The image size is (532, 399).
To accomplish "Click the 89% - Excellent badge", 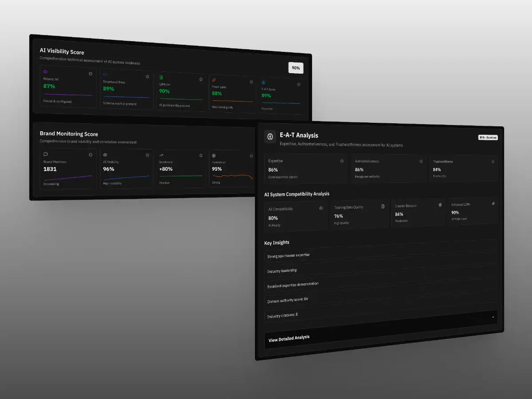I will (488, 137).
